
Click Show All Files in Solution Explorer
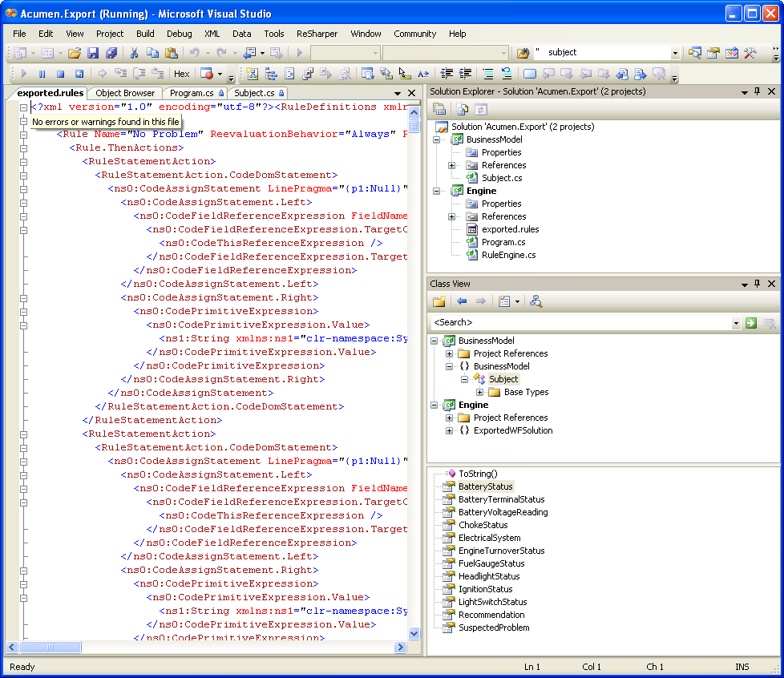tap(463, 110)
